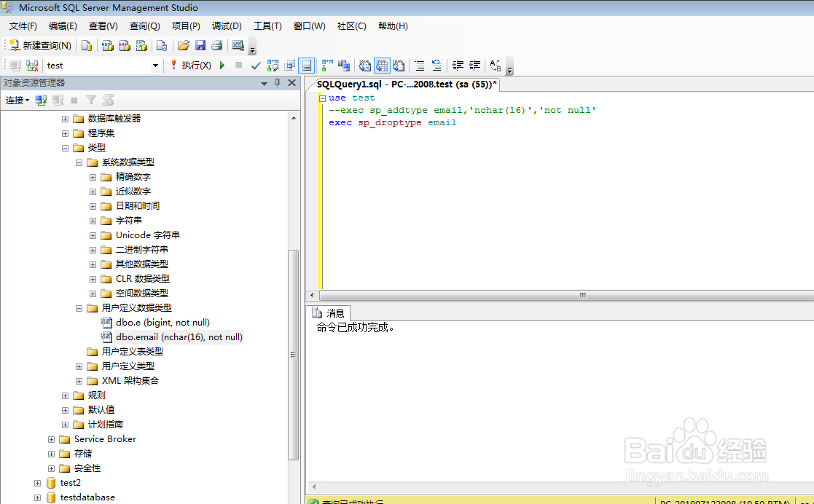Viewport: 814px width, 504px height.
Task: Open a new Database Engine Query
Action: click(x=87, y=46)
